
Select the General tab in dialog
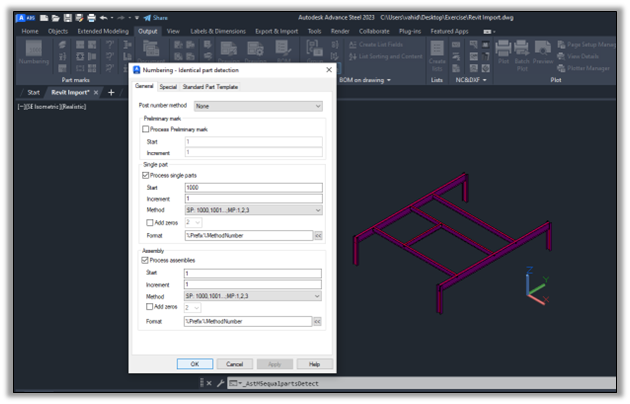144,86
